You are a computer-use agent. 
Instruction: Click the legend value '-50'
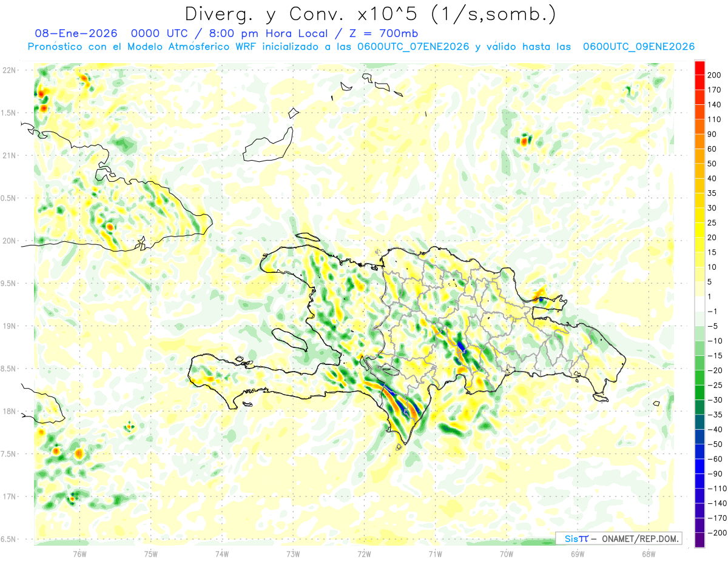pyautogui.click(x=715, y=444)
